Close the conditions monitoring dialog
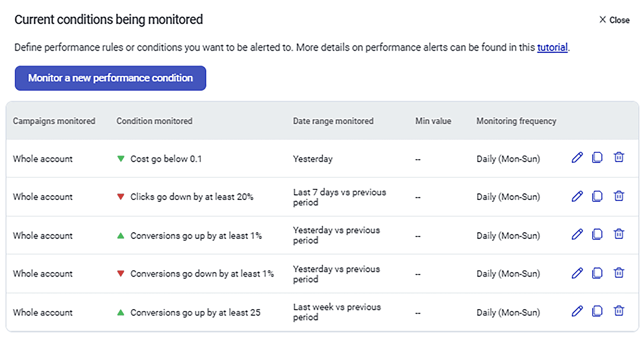 614,20
